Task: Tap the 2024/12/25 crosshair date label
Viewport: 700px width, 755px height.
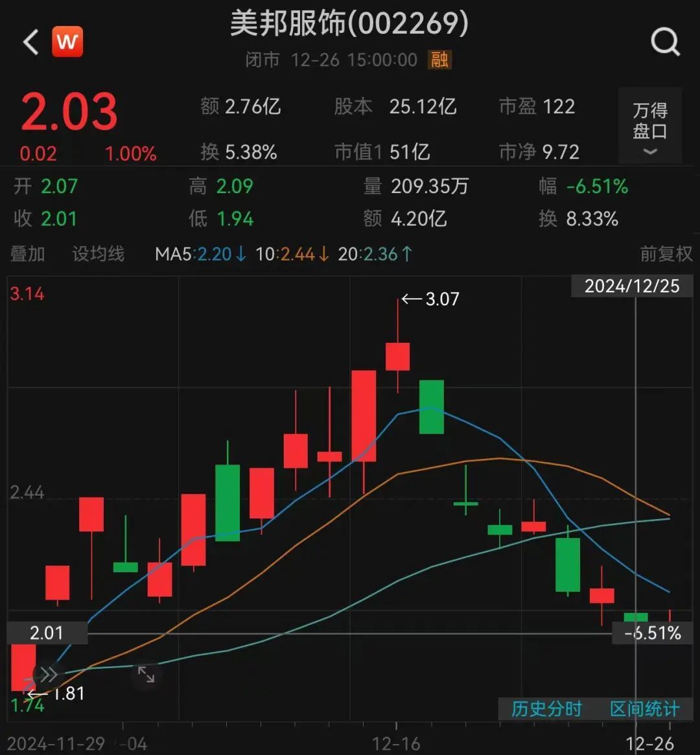Action: pos(632,286)
